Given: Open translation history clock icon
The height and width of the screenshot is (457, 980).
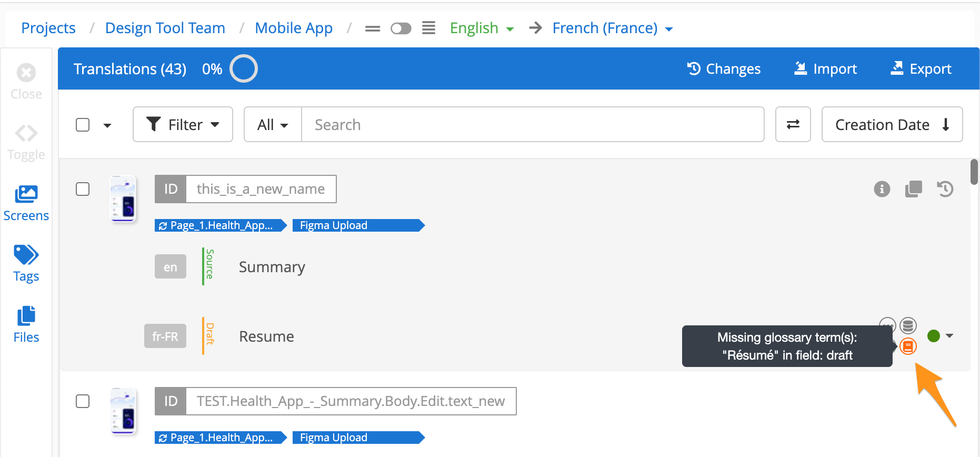Looking at the screenshot, I should (945, 189).
